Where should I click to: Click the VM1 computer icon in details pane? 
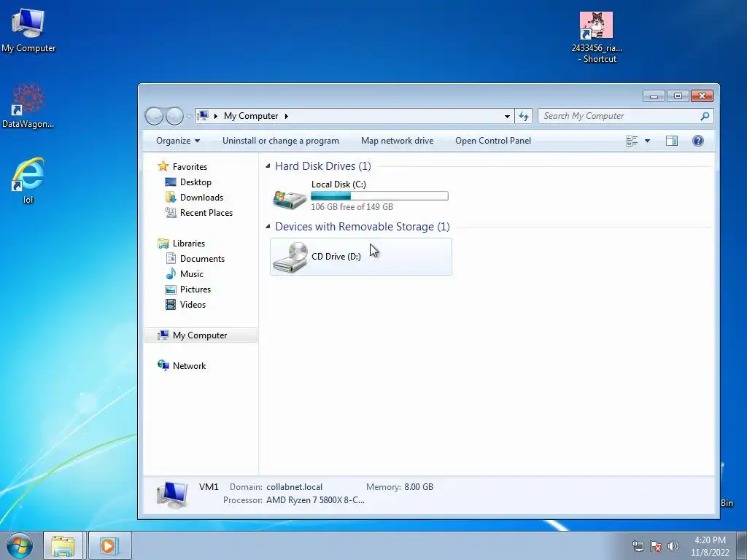tap(172, 495)
